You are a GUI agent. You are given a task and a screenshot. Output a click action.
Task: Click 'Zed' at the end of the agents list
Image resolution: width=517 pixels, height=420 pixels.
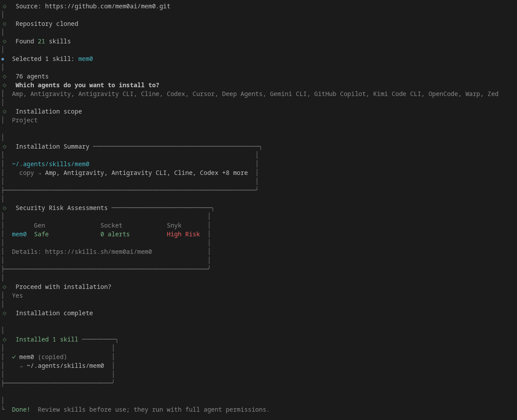coord(493,94)
